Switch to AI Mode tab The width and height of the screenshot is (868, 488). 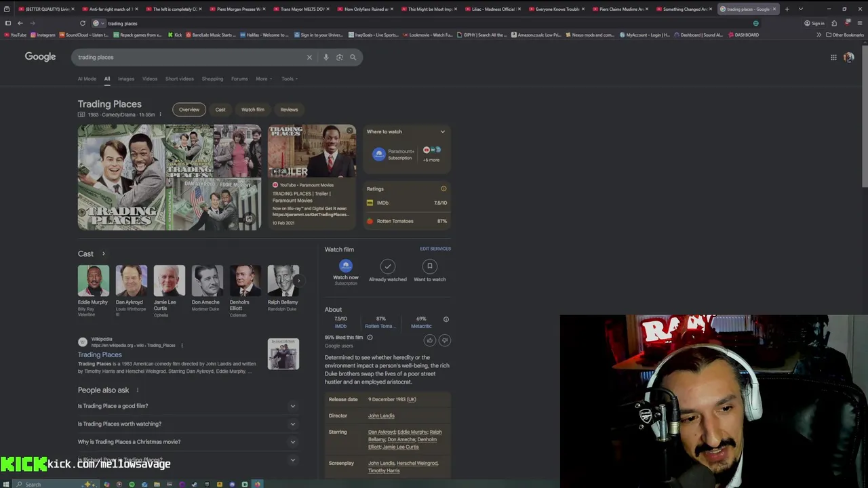click(87, 79)
